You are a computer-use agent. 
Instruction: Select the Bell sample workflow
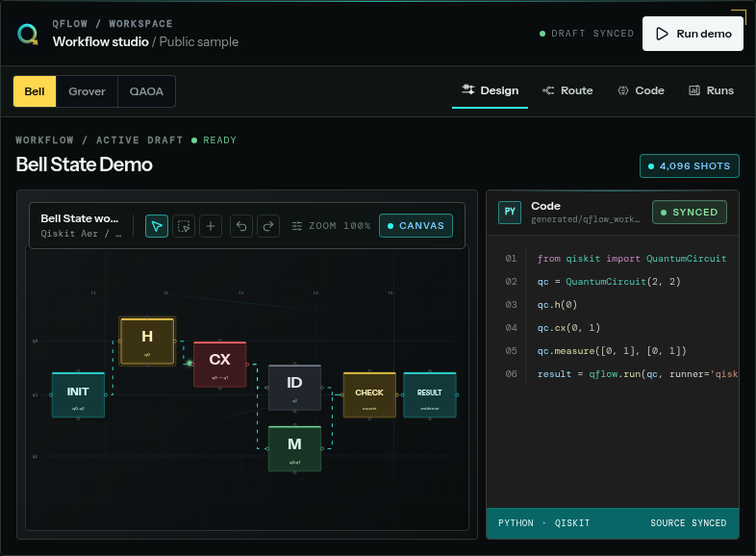[x=35, y=91]
